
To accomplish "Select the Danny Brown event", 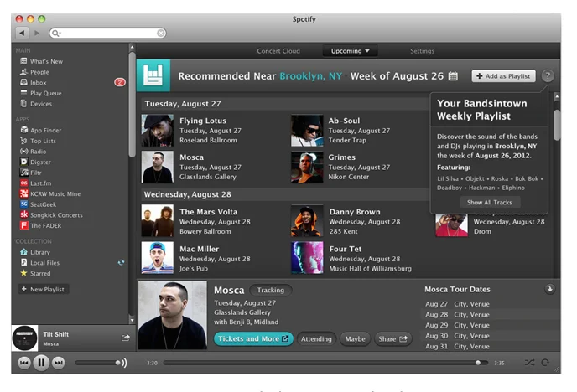I will click(x=346, y=221).
